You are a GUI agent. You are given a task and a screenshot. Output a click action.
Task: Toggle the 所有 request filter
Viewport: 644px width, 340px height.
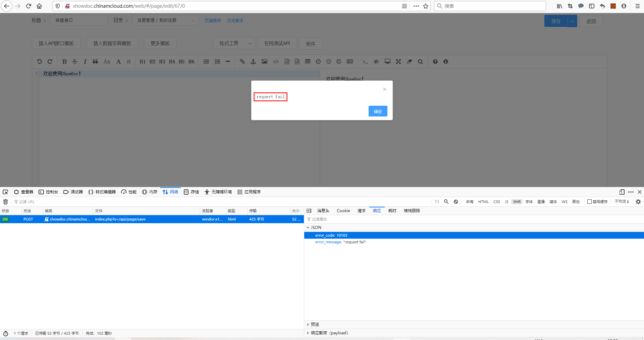(470, 202)
